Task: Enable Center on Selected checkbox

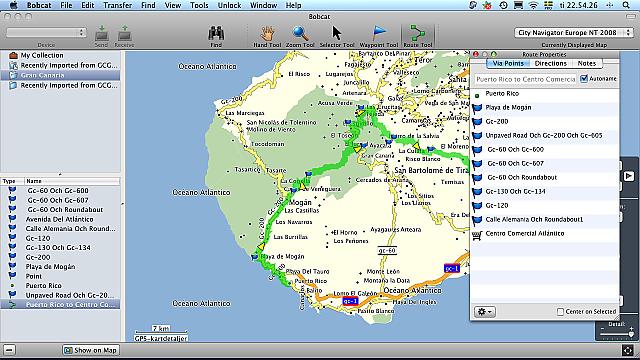Action: click(560, 312)
